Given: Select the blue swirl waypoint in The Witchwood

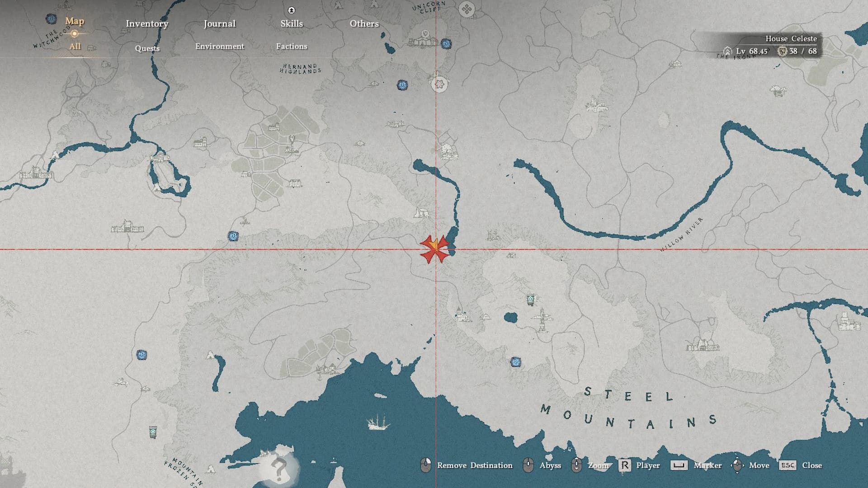Looking at the screenshot, I should [51, 19].
